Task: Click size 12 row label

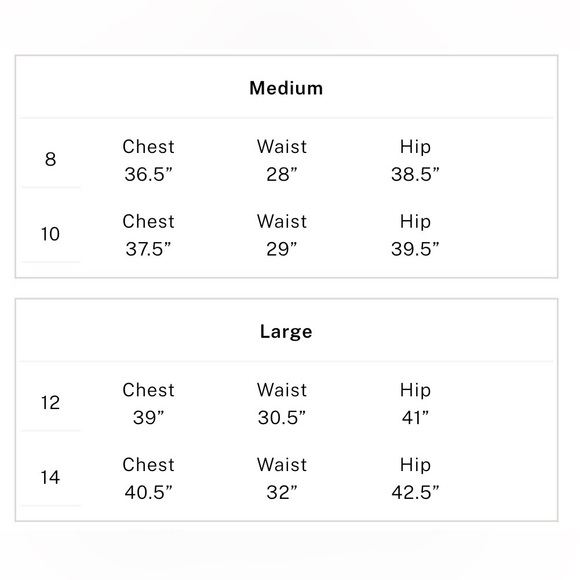Action: point(50,403)
